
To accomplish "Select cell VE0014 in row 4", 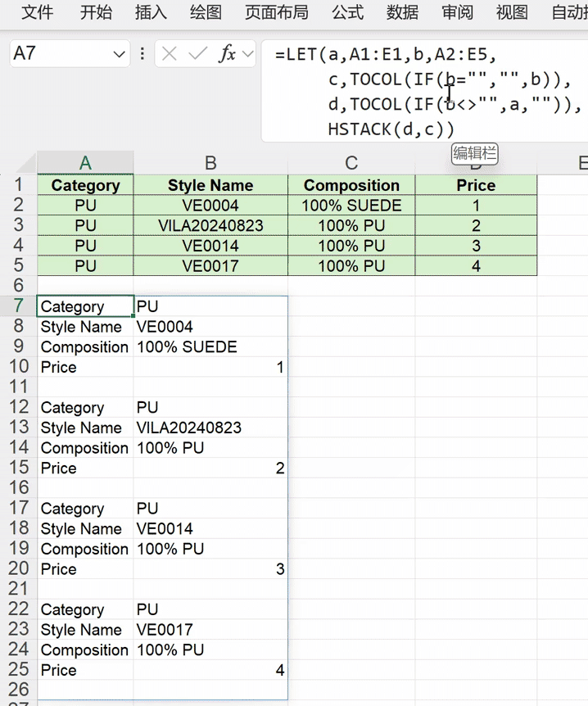I will tap(210, 246).
